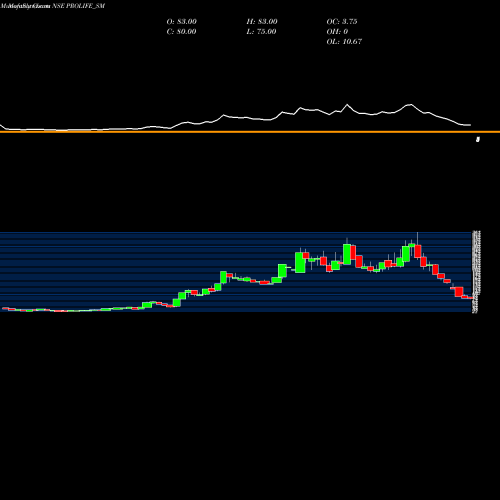The width and height of the screenshot is (500, 500).
Task: Select the close price C: 80.00
Action: tap(181, 32)
